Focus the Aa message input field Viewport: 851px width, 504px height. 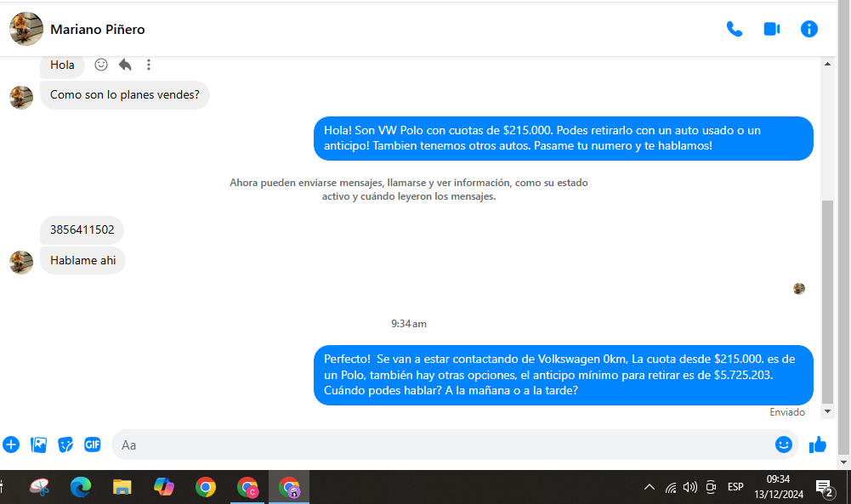[x=442, y=445]
